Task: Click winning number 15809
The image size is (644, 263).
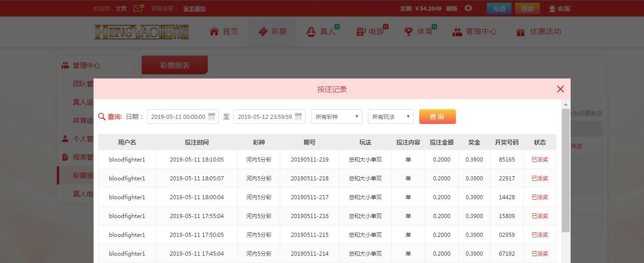Action: pos(507,216)
